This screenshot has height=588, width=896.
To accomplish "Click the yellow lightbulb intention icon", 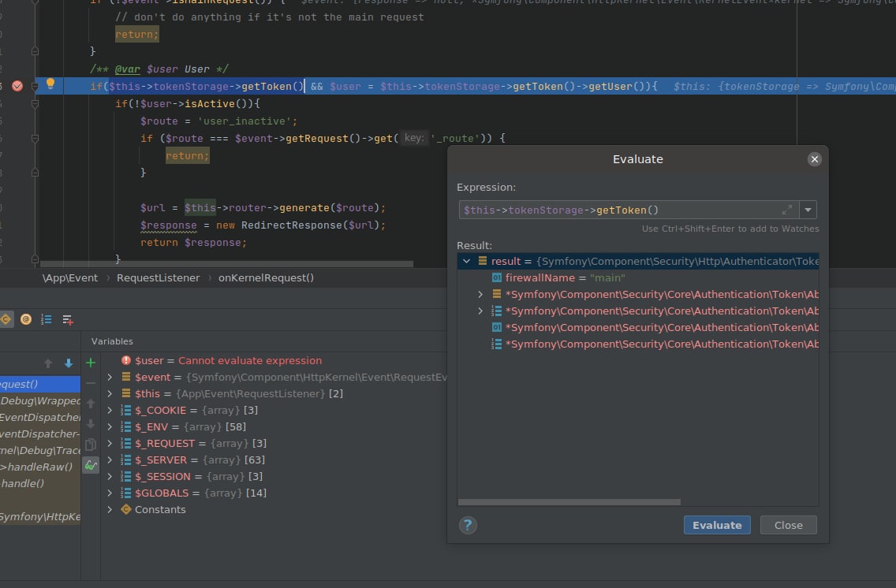I will (x=50, y=84).
